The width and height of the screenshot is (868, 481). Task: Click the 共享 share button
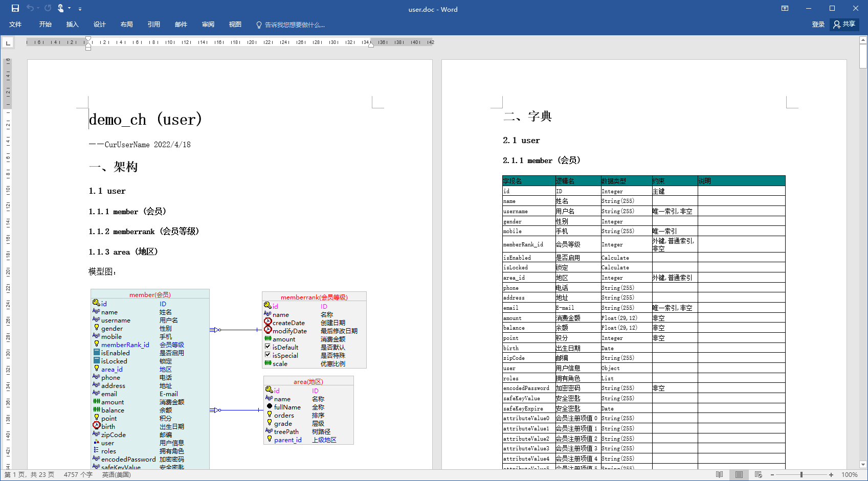(844, 25)
